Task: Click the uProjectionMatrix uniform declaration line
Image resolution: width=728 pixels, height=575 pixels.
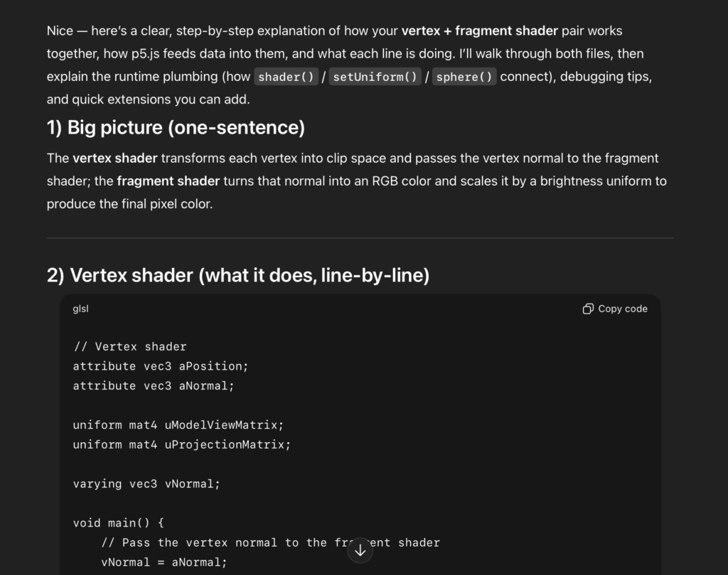Action: coord(181,445)
